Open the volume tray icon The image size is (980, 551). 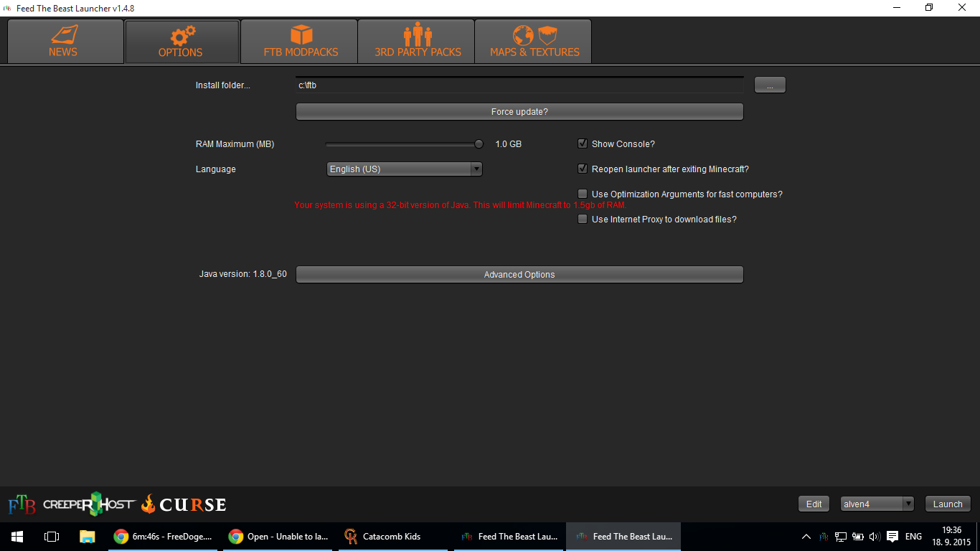pos(875,537)
